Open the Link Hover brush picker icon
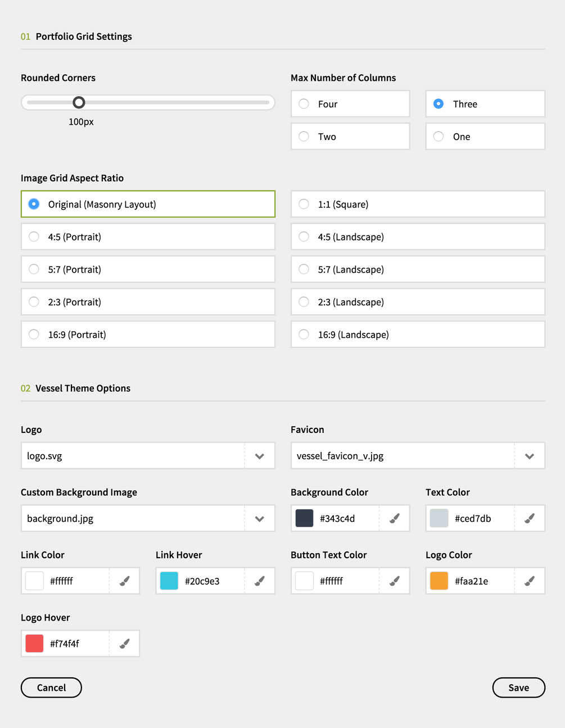The width and height of the screenshot is (565, 728). [x=260, y=581]
